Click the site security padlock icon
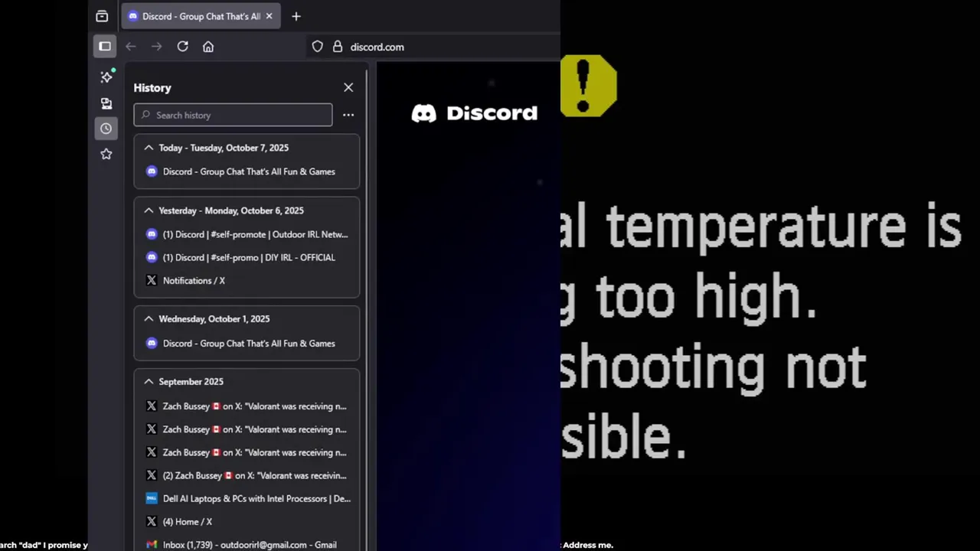The height and width of the screenshot is (551, 980). 338,47
